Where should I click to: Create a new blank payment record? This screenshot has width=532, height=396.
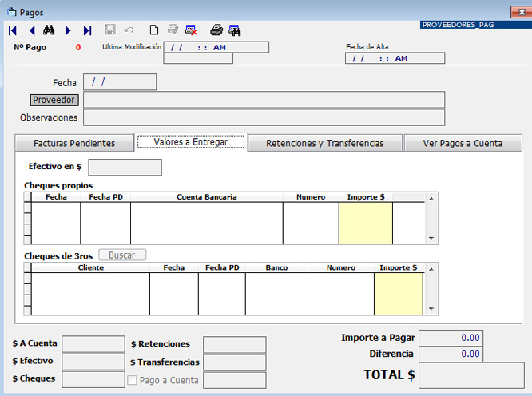pyautogui.click(x=154, y=30)
